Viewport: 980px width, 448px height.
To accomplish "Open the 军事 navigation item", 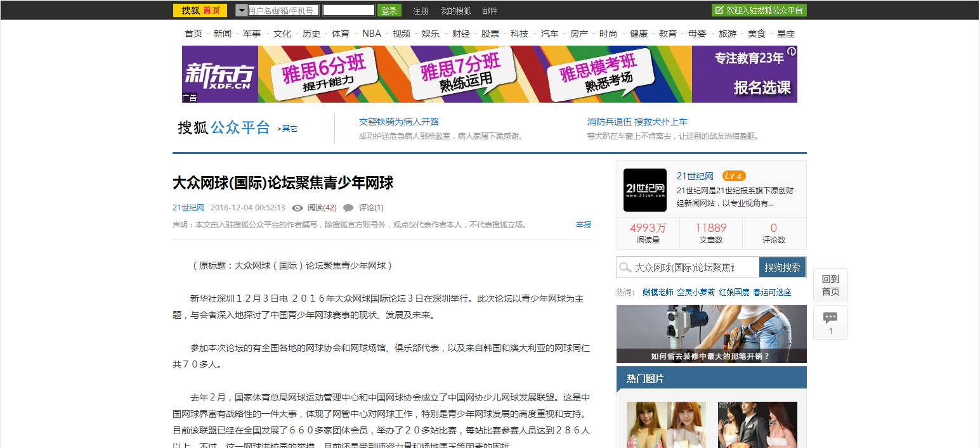I will pos(252,34).
